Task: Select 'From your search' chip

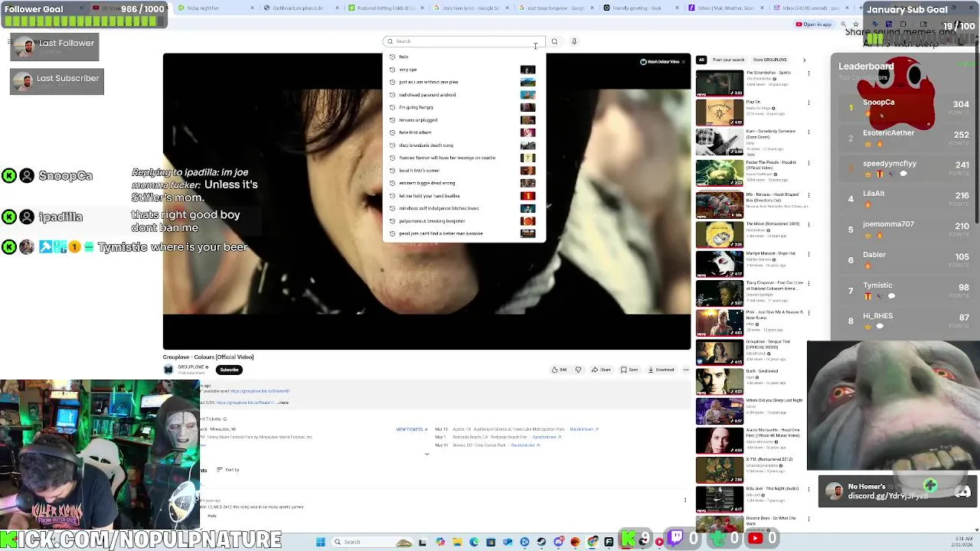Action: pyautogui.click(x=728, y=60)
